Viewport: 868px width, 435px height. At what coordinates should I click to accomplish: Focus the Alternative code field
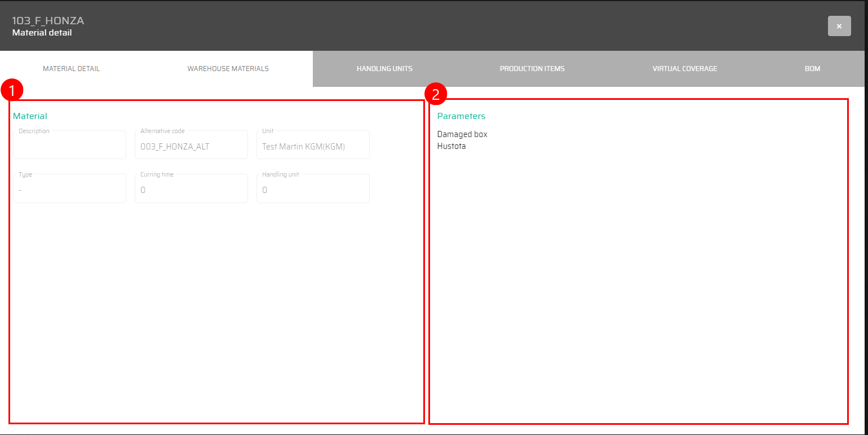(x=191, y=147)
